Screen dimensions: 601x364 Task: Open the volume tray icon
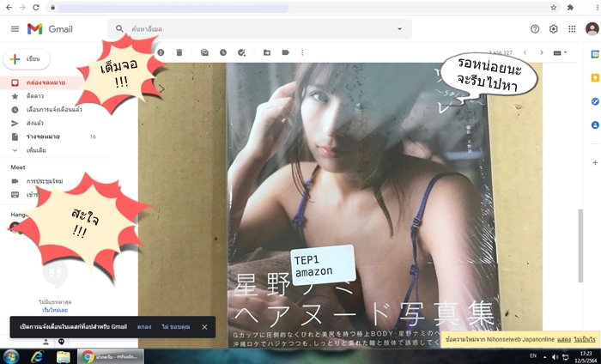pos(555,357)
